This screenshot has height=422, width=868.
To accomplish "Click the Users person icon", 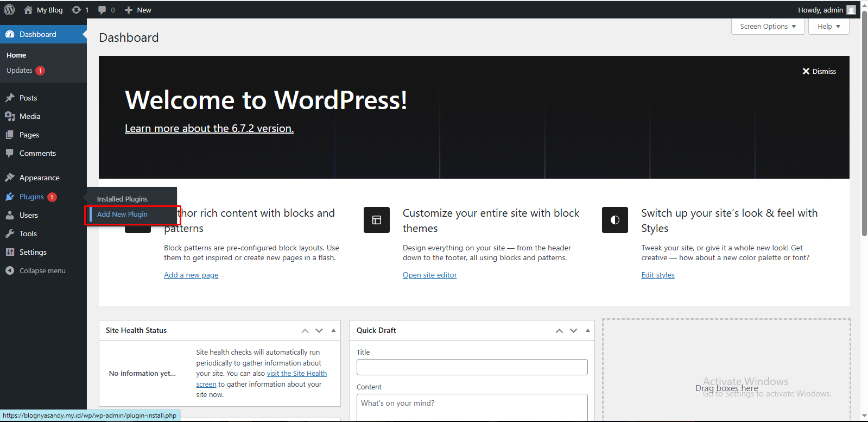I will pos(10,215).
